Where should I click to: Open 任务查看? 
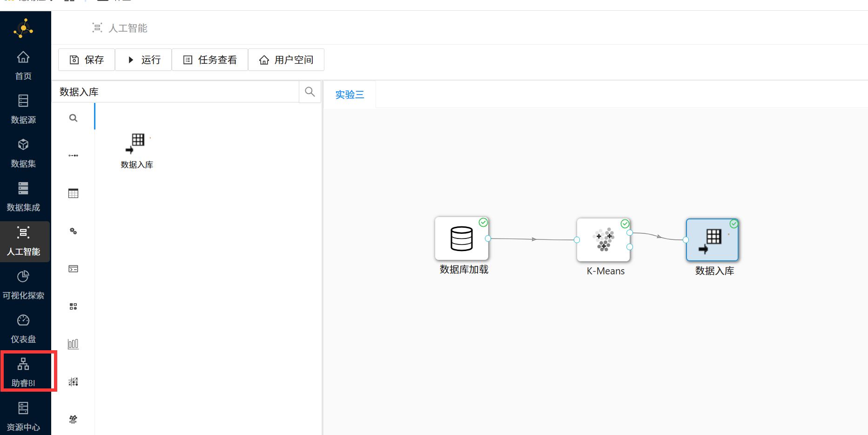point(210,60)
